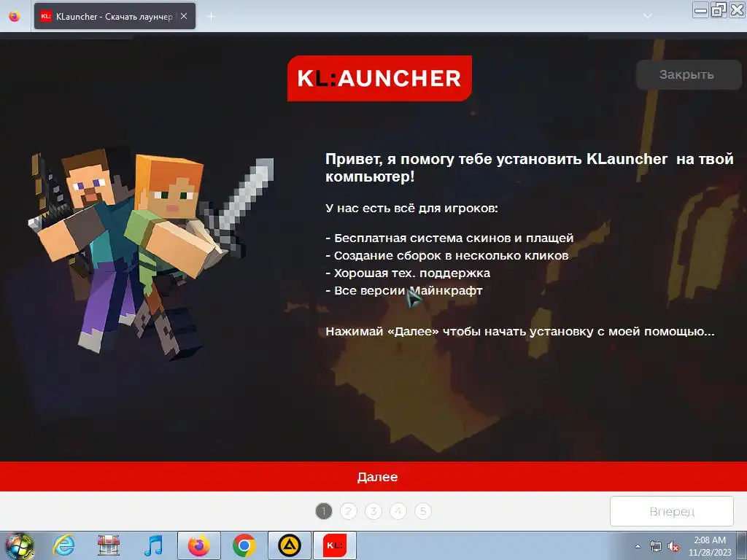Select step 4 indicator circle
This screenshot has height=560, width=747.
click(398, 511)
